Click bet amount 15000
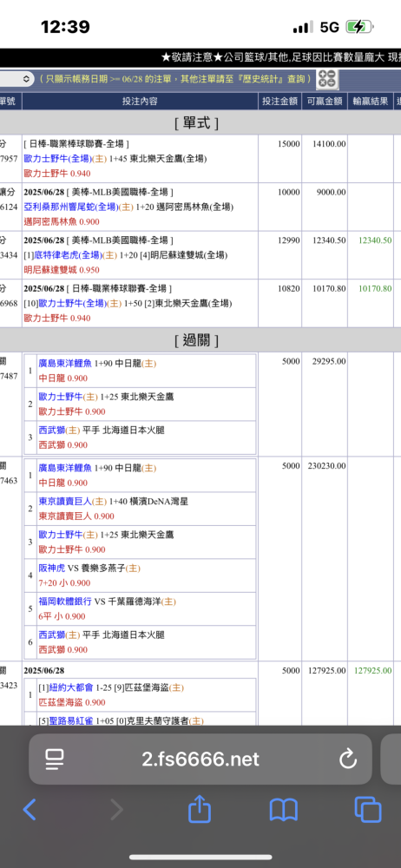 point(289,144)
